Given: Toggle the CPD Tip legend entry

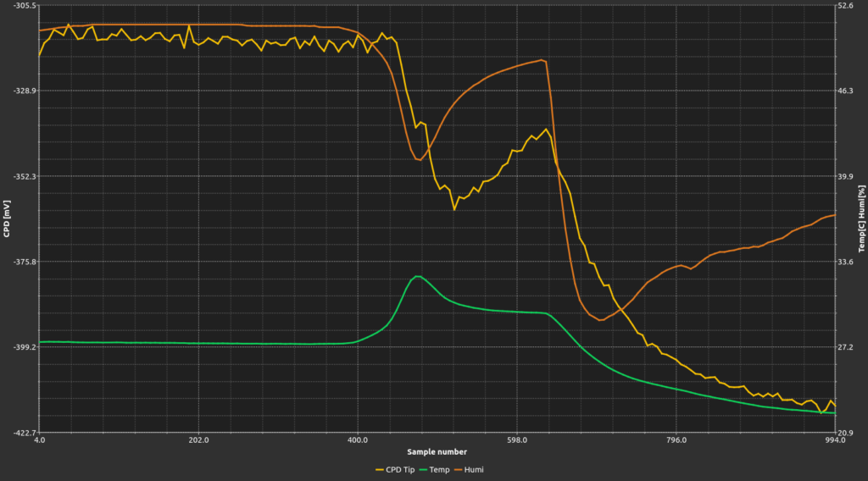Looking at the screenshot, I should [394, 469].
